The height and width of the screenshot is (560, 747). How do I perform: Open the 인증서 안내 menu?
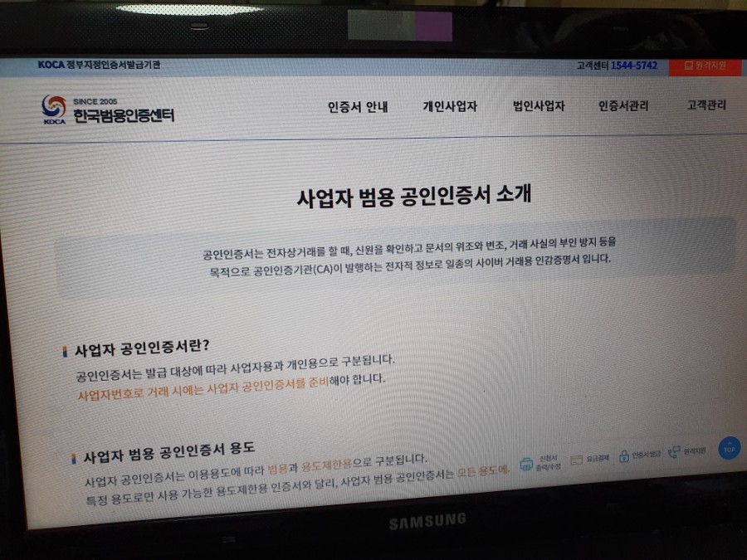358,107
